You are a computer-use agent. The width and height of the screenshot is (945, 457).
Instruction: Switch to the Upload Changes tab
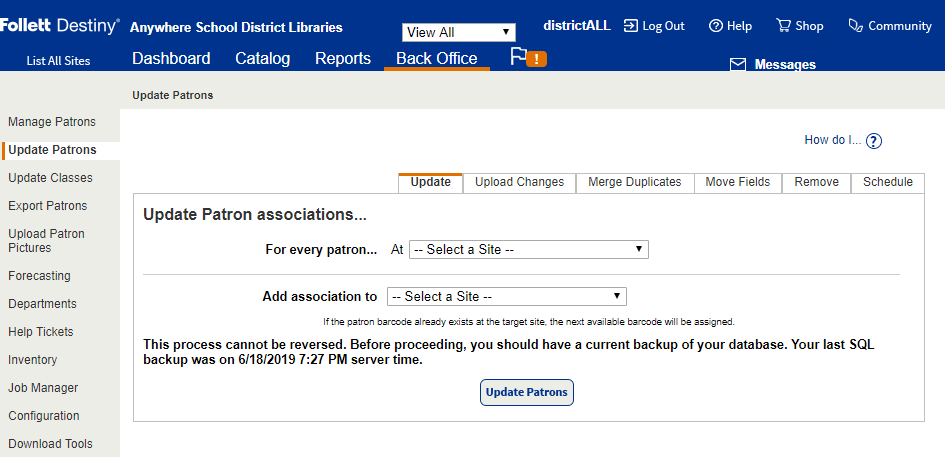point(519,182)
